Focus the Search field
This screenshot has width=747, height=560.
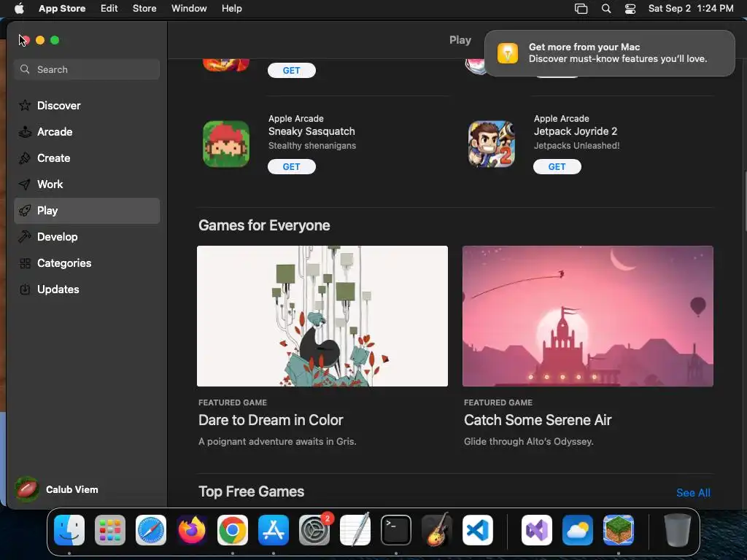pyautogui.click(x=87, y=69)
